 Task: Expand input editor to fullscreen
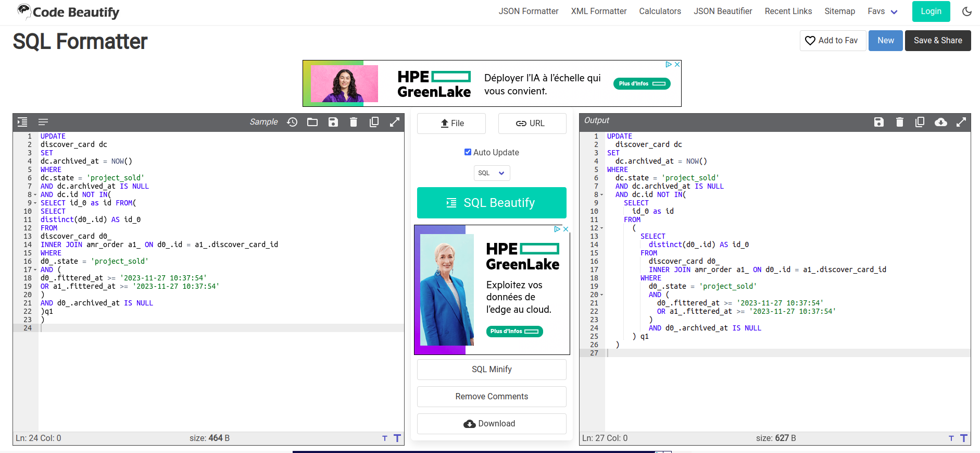pos(395,122)
